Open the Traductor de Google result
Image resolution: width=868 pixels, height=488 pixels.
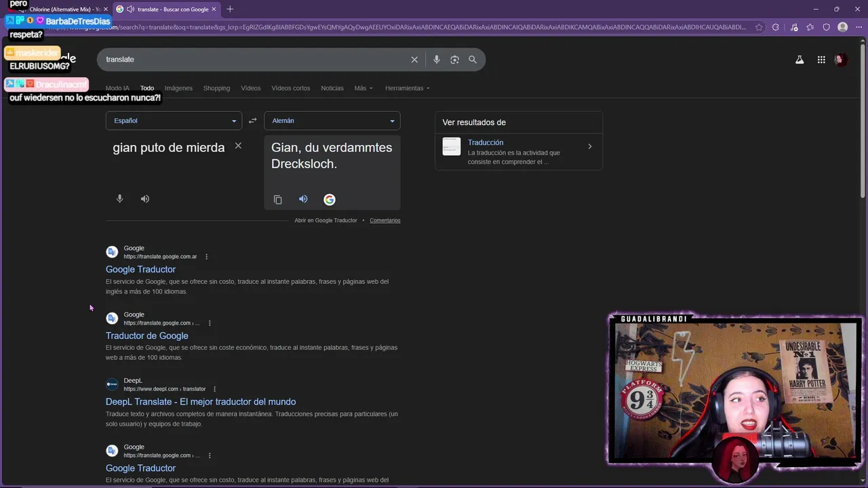tap(147, 335)
